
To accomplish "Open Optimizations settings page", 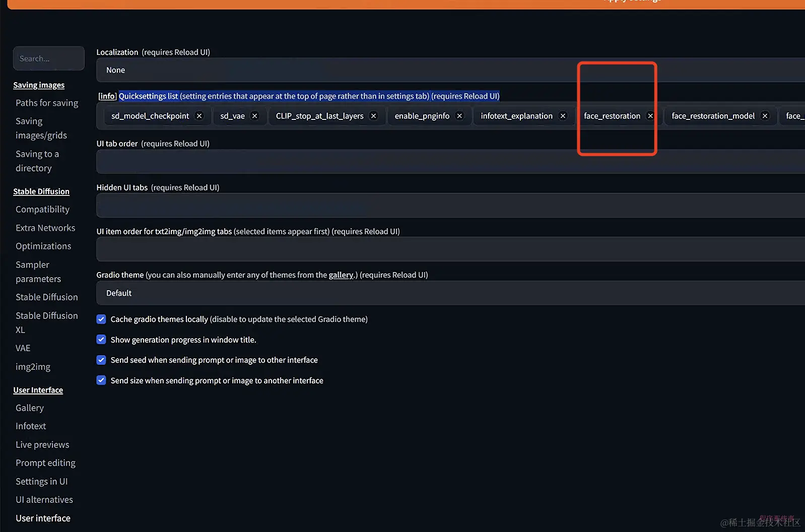I will coord(43,246).
